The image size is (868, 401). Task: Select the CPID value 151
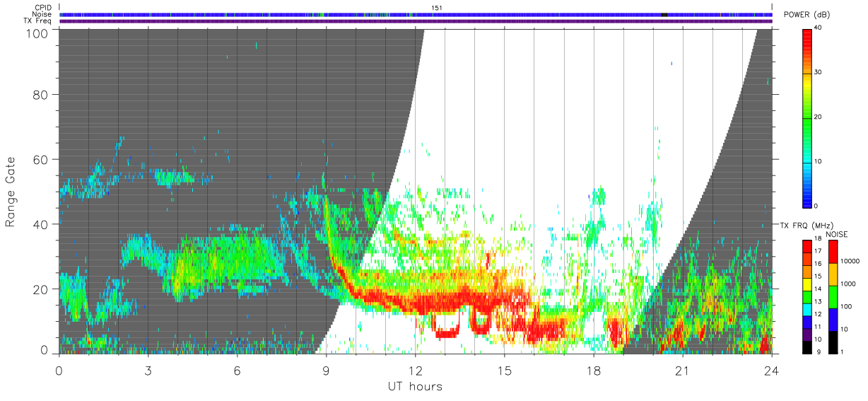coord(436,8)
